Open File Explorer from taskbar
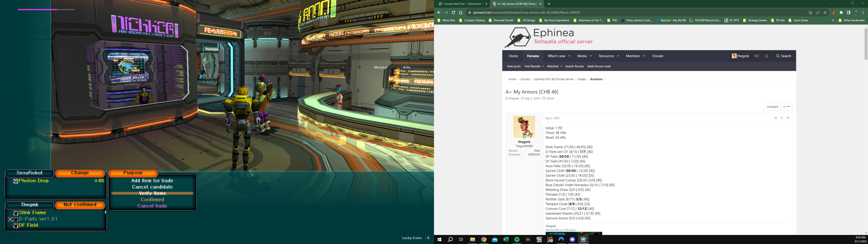Screen dimensions: 868x244 pos(472,240)
